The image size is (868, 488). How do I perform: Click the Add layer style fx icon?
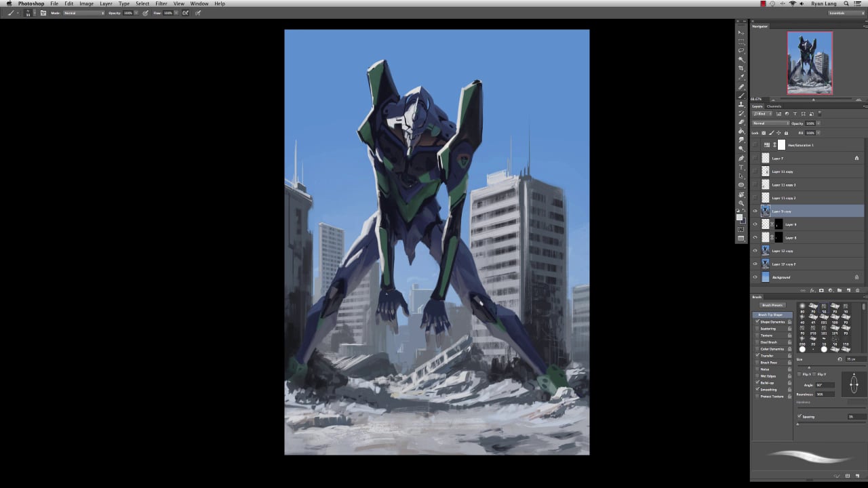(812, 291)
